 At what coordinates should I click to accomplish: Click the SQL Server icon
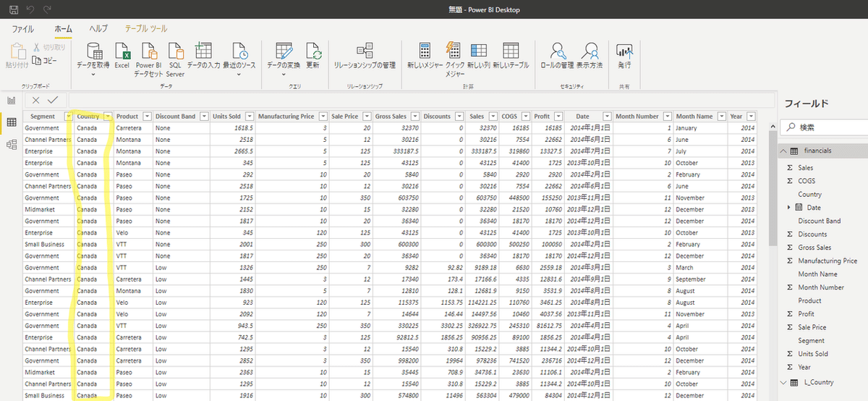tap(175, 51)
